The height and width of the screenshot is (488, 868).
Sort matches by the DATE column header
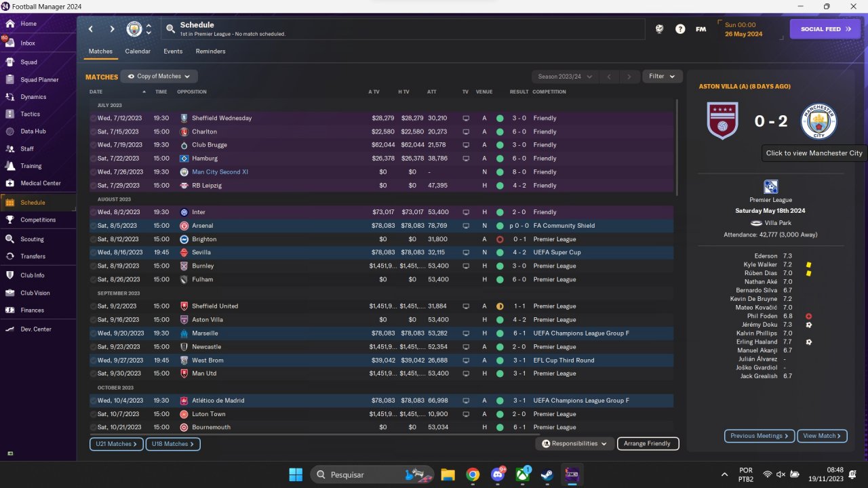[x=96, y=92]
